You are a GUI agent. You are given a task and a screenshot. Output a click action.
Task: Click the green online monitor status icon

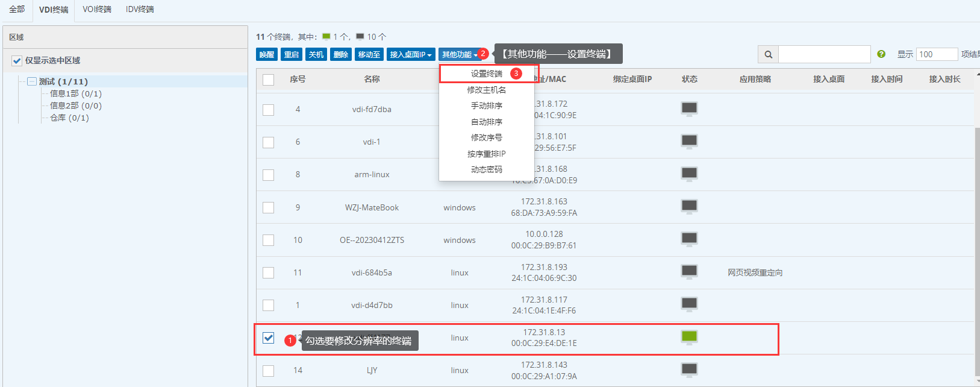[x=689, y=337]
